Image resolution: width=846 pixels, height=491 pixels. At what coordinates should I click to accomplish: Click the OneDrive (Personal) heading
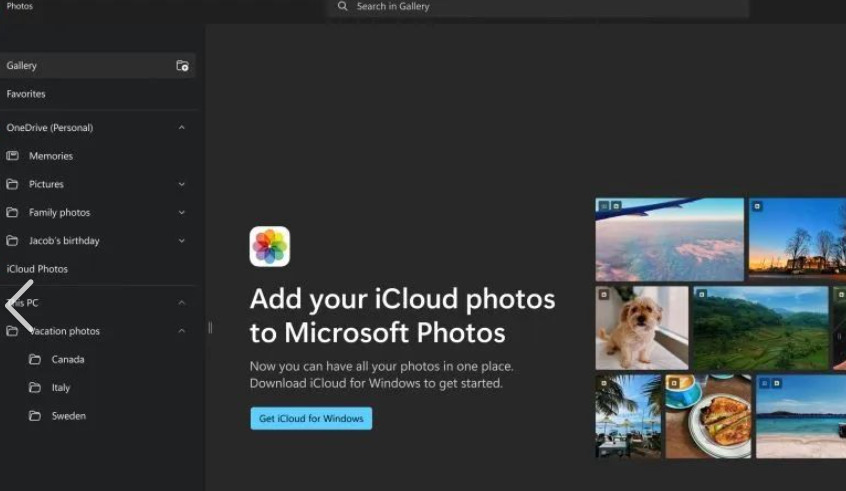50,128
